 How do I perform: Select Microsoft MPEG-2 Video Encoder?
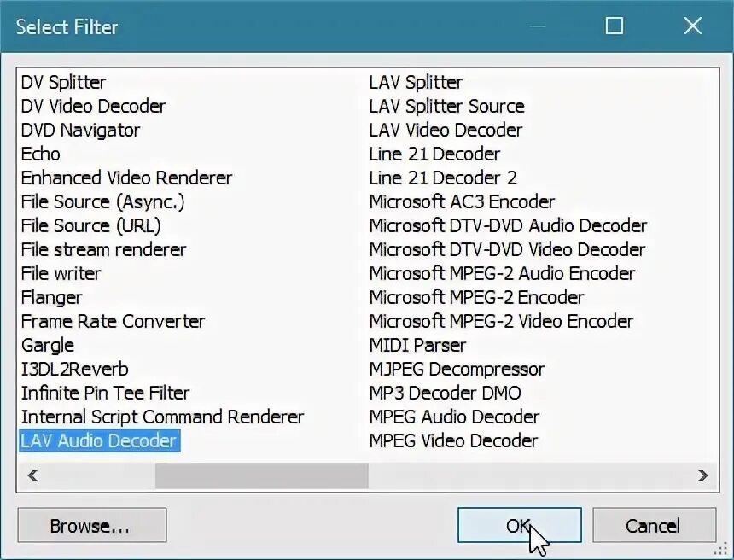pyautogui.click(x=501, y=321)
